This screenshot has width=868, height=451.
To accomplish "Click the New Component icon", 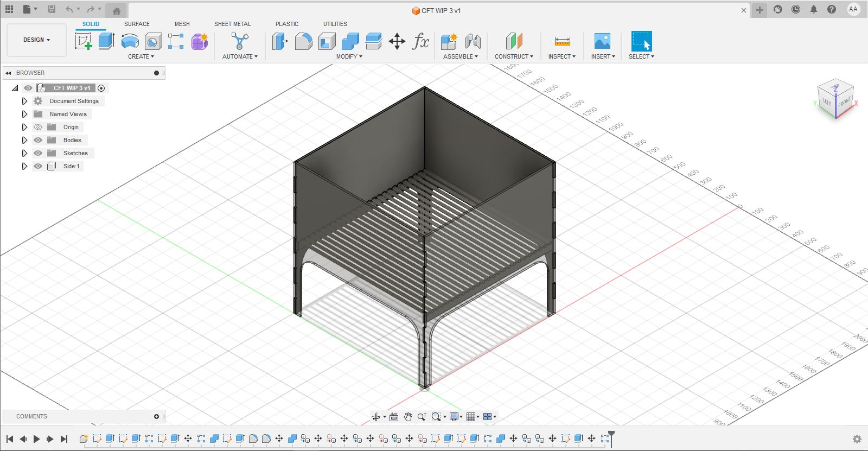I will click(x=449, y=41).
